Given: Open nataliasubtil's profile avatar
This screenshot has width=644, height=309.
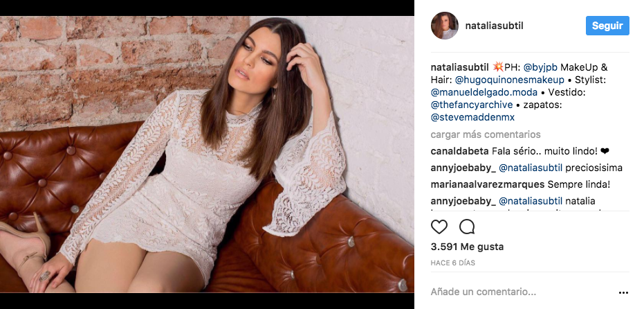Looking at the screenshot, I should point(444,26).
